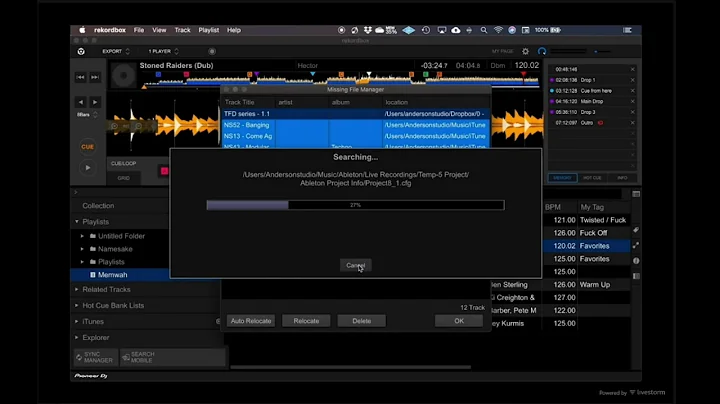This screenshot has width=720, height=404.
Task: Select the GRID panel tab
Action: (x=124, y=178)
